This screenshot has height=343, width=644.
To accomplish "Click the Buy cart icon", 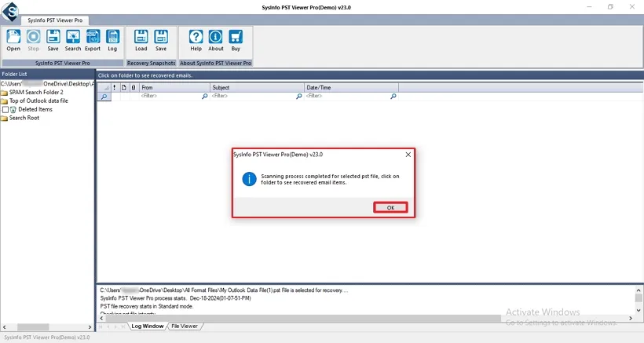I will tap(236, 40).
